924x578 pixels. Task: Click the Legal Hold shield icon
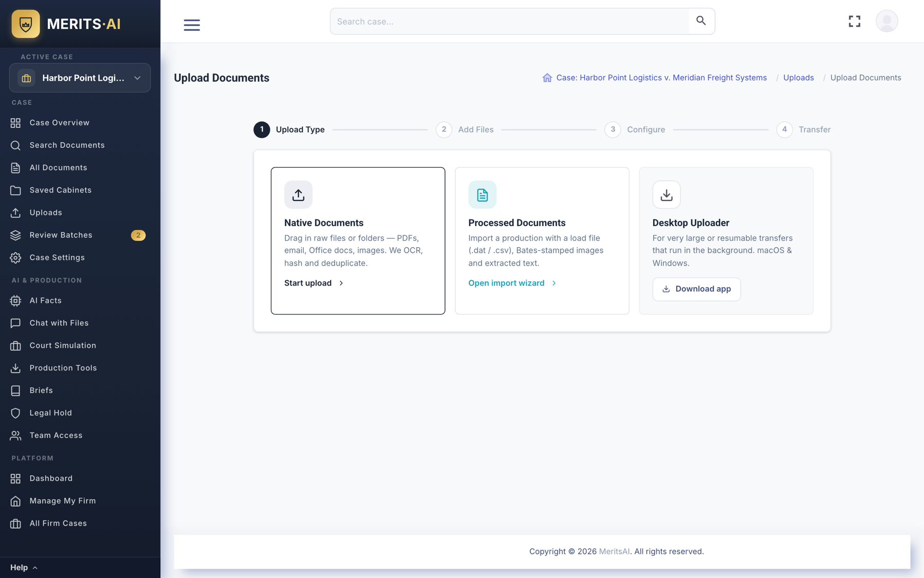pyautogui.click(x=15, y=413)
